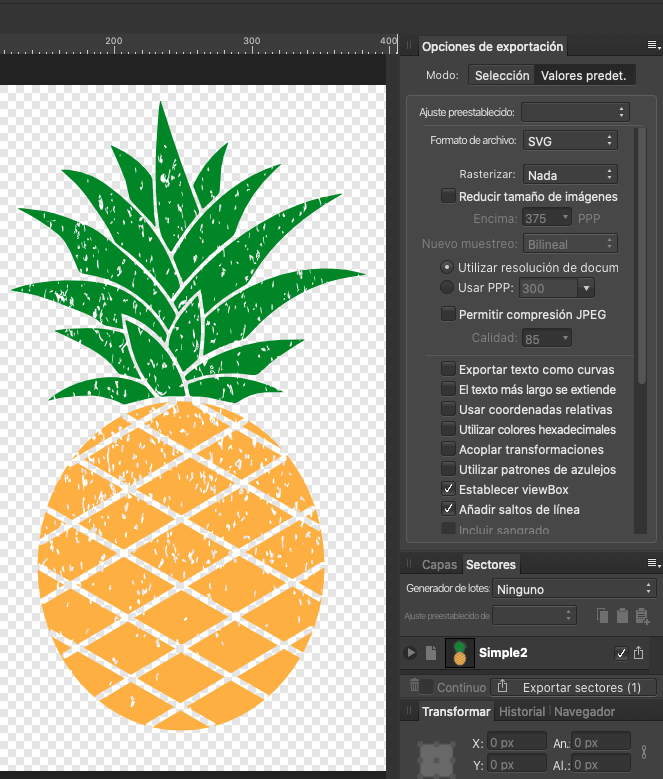
Task: Click the Simple2 slice name
Action: pos(503,652)
